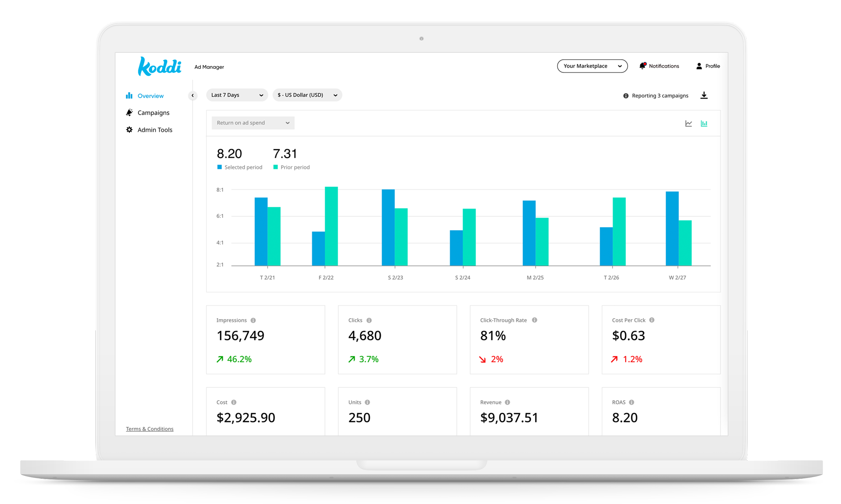
Task: Select Overview in the sidebar
Action: pyautogui.click(x=150, y=95)
